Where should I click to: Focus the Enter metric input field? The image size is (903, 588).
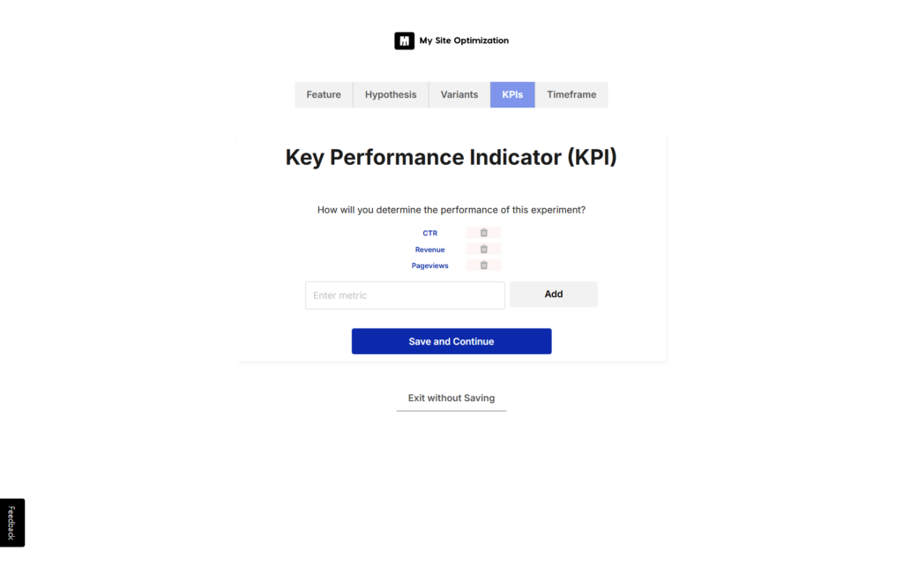coord(405,295)
